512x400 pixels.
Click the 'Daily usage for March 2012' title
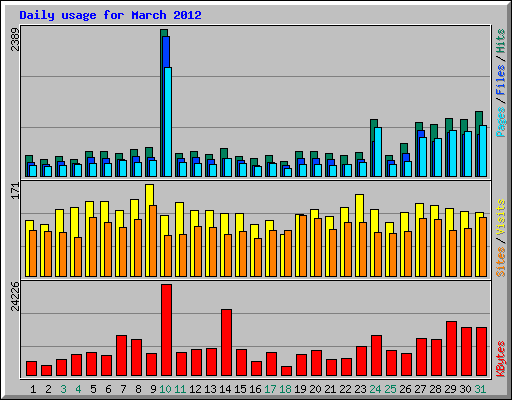click(110, 15)
